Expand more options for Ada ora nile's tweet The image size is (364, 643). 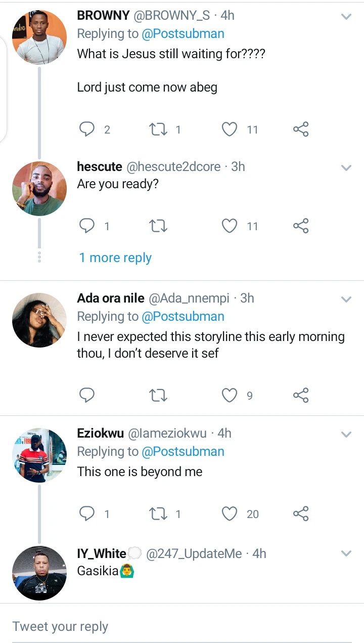coord(346,299)
